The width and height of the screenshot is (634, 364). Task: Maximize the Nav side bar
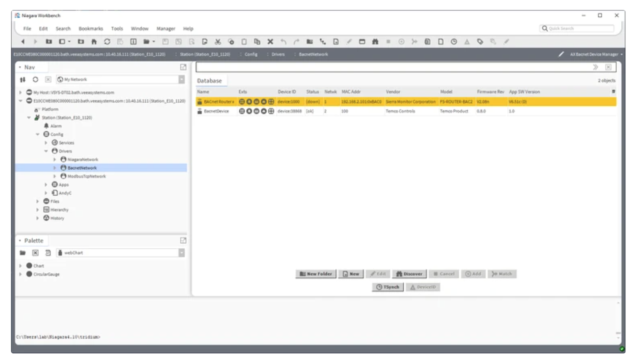pyautogui.click(x=183, y=68)
